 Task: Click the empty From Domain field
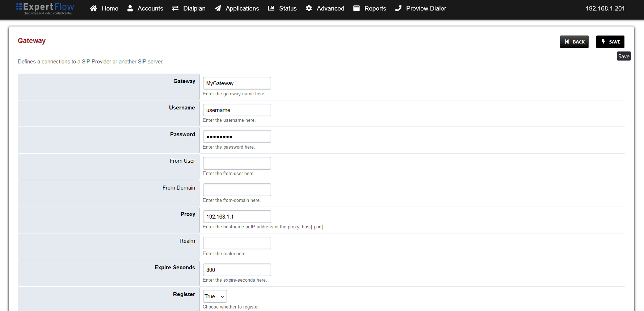click(237, 190)
